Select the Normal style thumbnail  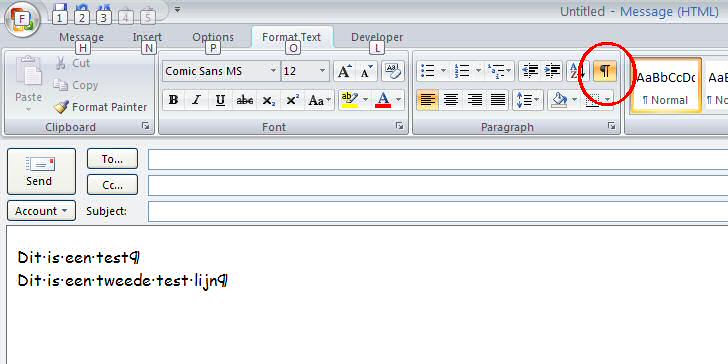point(665,85)
